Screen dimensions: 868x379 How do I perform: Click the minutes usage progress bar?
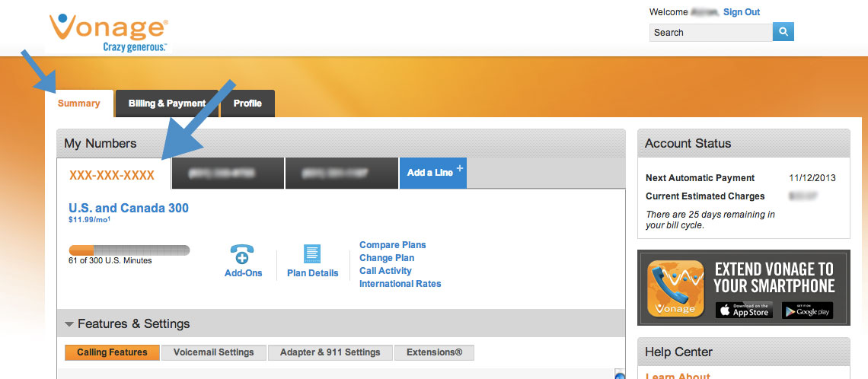[x=129, y=250]
